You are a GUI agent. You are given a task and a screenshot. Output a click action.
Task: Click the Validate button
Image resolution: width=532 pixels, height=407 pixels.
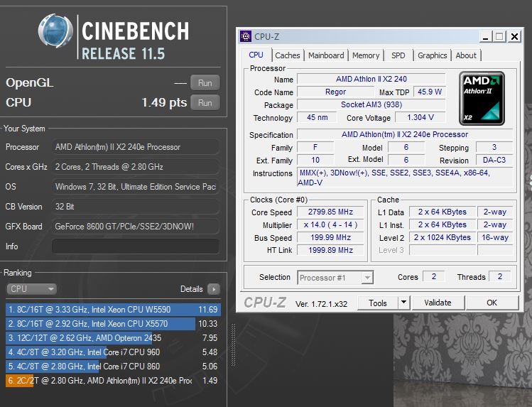tap(438, 303)
